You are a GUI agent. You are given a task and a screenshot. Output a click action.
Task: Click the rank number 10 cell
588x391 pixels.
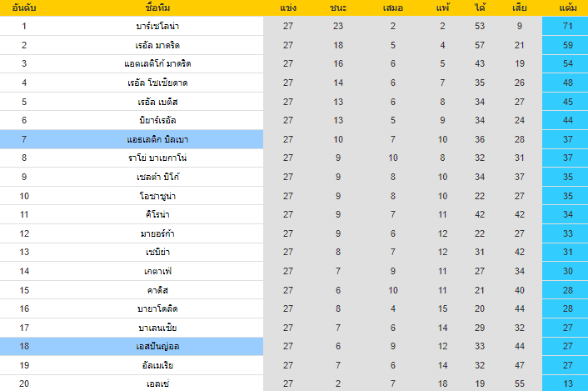pyautogui.click(x=24, y=196)
